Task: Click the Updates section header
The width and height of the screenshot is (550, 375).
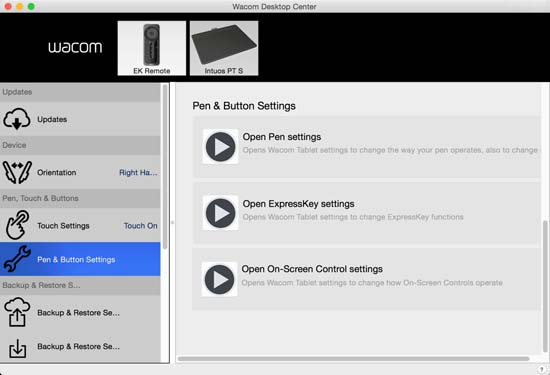Action: coord(80,92)
